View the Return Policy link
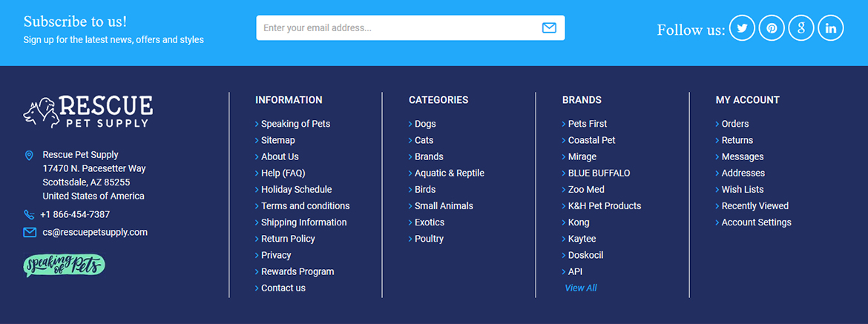This screenshot has height=324, width=868. click(x=288, y=239)
